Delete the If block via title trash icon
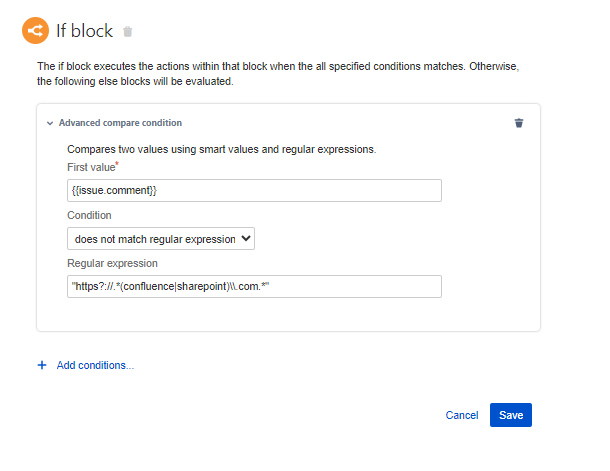610x471 pixels. (x=127, y=32)
